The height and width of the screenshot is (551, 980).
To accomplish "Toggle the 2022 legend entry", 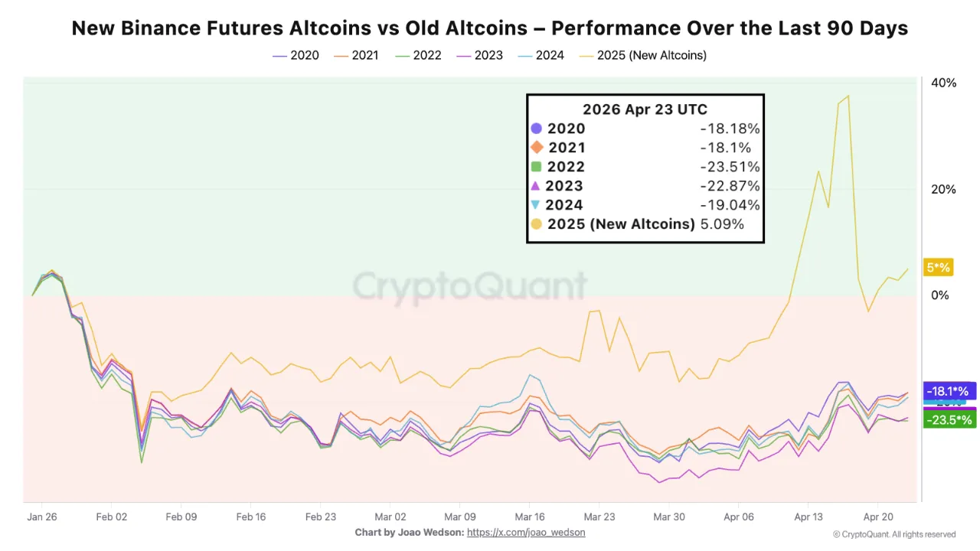I will tap(419, 55).
